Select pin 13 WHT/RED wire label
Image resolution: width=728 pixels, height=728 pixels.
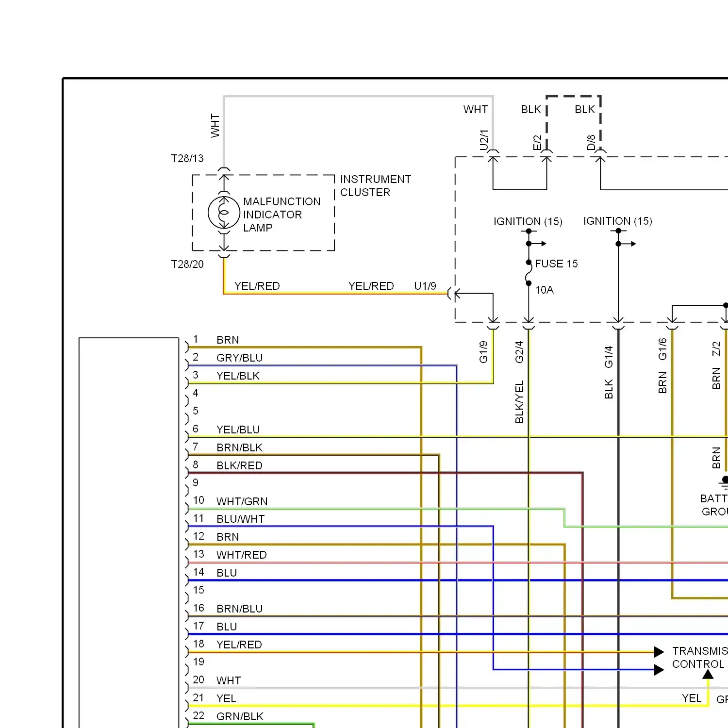point(241,555)
